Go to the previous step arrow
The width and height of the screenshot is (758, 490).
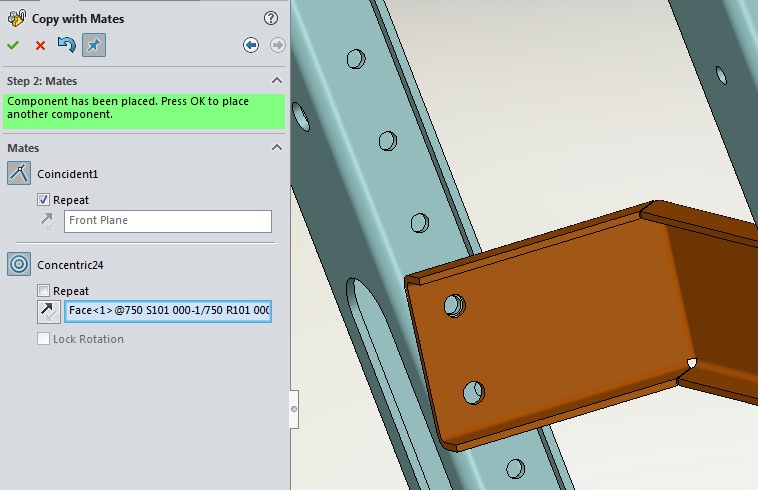[251, 45]
